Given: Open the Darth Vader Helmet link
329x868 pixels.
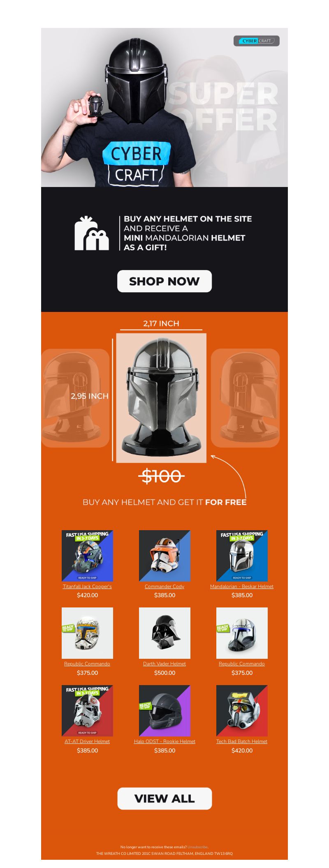Looking at the screenshot, I should [164, 664].
